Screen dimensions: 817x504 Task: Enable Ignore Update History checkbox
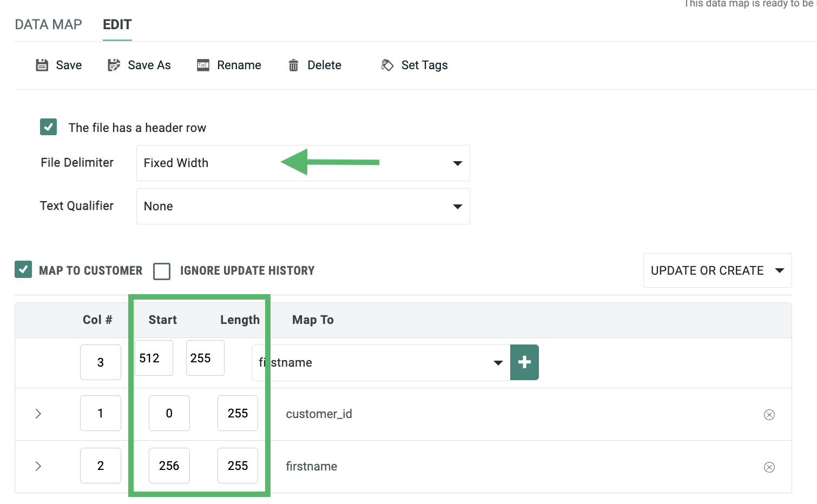(162, 271)
